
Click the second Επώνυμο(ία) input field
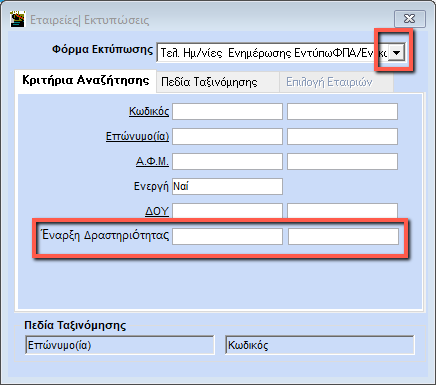[342, 136]
